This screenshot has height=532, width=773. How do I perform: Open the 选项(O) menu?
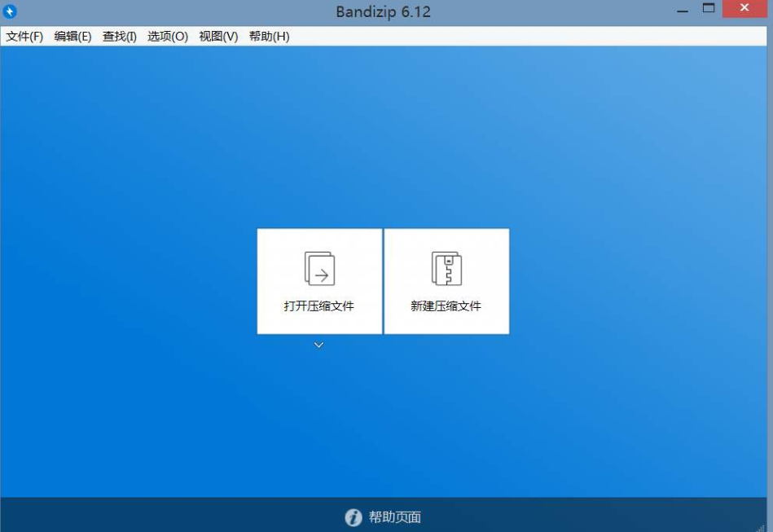coord(168,37)
